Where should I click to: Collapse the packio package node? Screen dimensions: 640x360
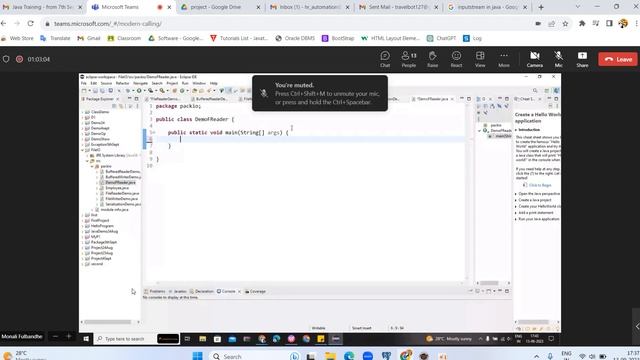tap(92, 166)
